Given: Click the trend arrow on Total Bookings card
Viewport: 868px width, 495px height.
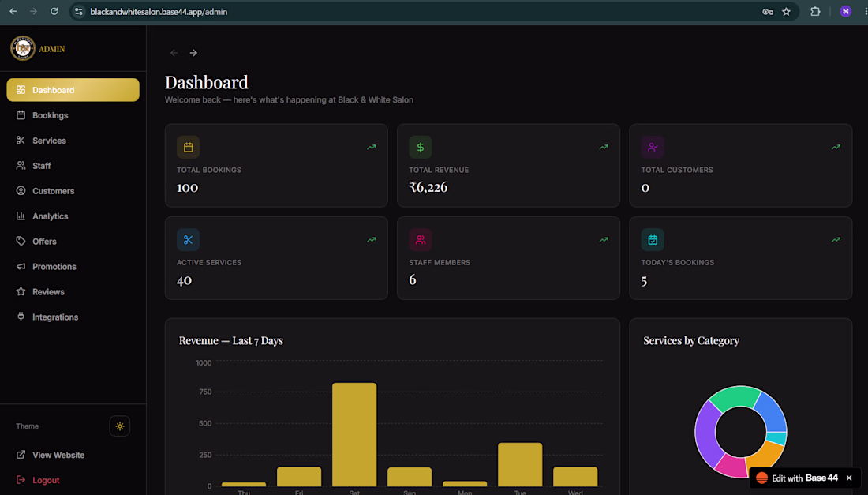Looking at the screenshot, I should (x=372, y=148).
